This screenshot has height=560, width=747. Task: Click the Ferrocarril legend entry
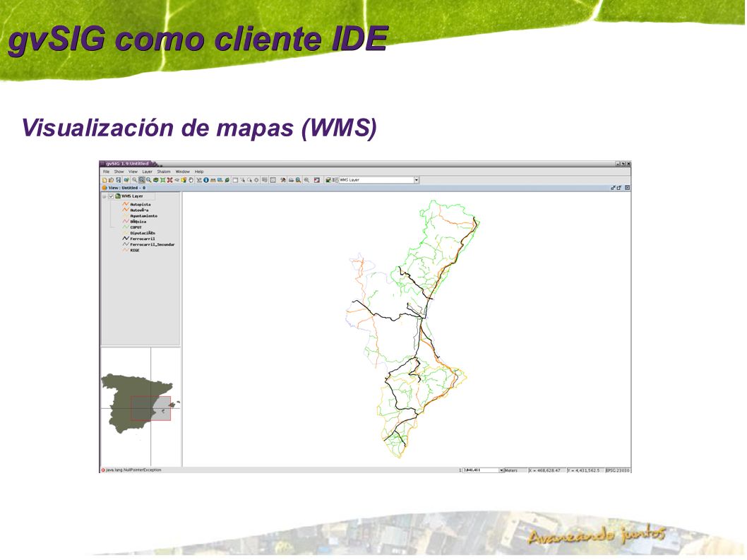(x=143, y=239)
